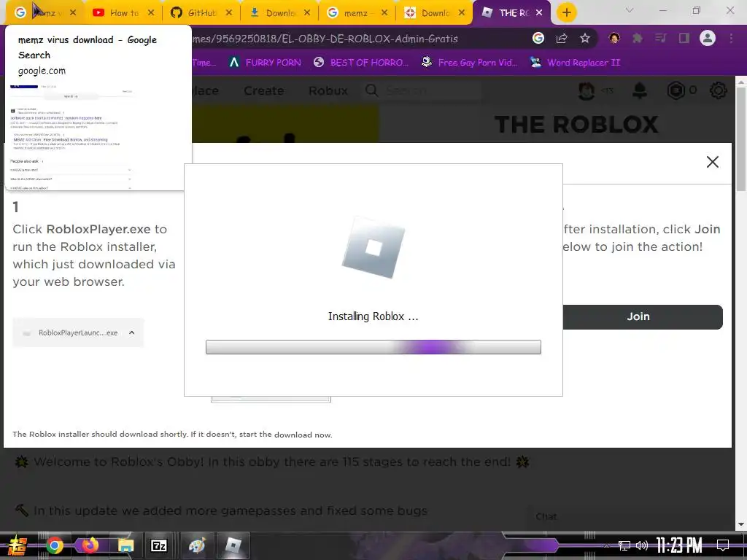
Task: Open the tab with the blue download-arrow favicon
Action: coord(274,13)
